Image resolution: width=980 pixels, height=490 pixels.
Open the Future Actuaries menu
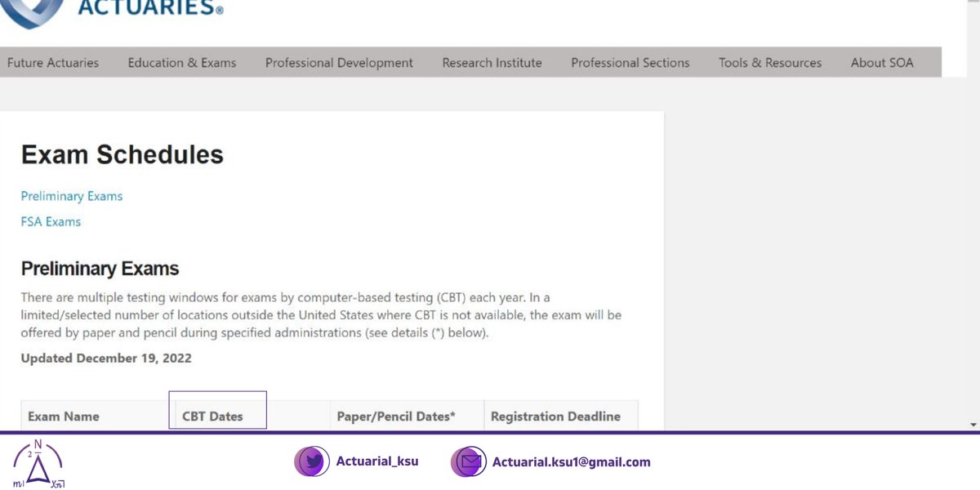coord(53,63)
